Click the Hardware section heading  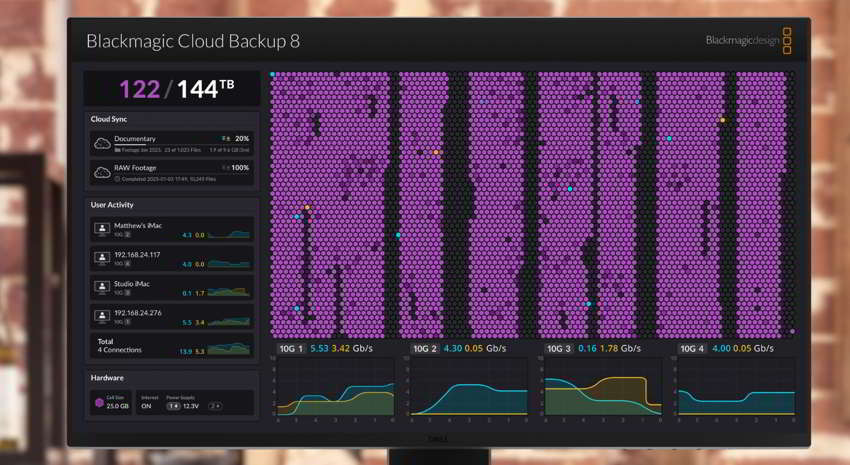107,378
